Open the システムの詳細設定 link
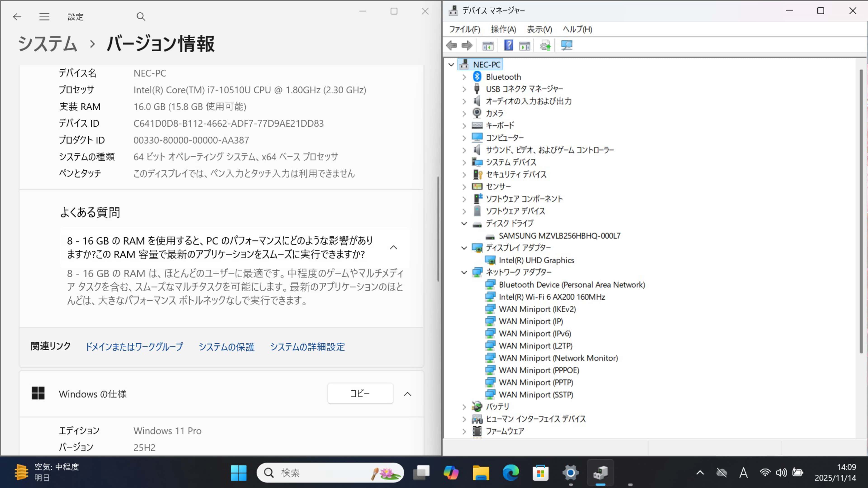 307,347
